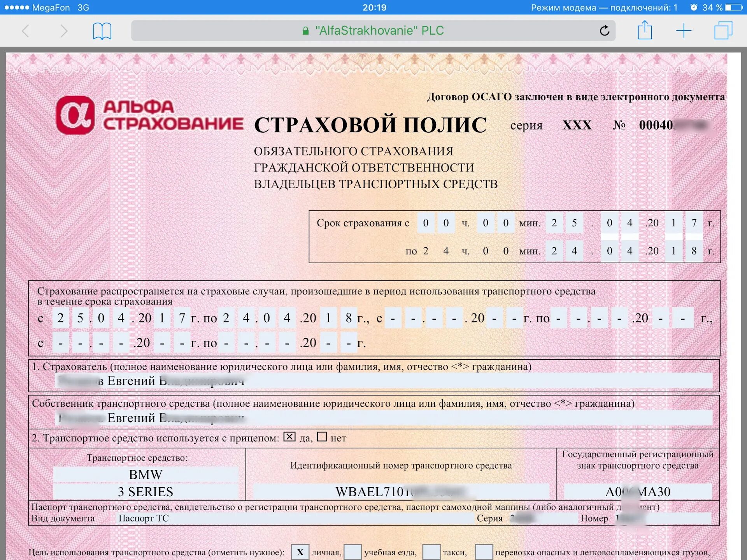This screenshot has height=560, width=747.
Task: Open the share sheet icon
Action: pos(645,30)
